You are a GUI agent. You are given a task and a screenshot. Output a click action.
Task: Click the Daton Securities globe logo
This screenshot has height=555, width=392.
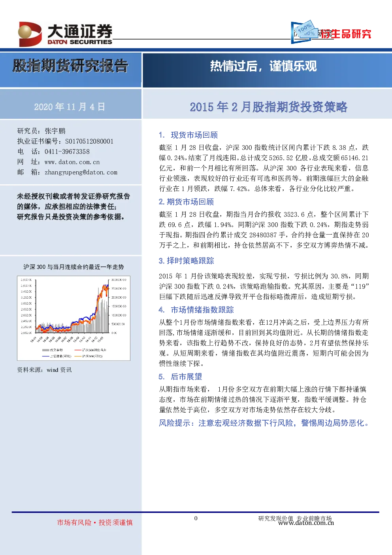coord(30,34)
